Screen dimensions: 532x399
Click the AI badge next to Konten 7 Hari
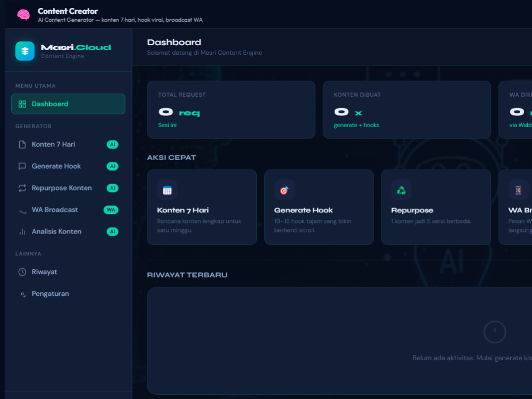(113, 145)
